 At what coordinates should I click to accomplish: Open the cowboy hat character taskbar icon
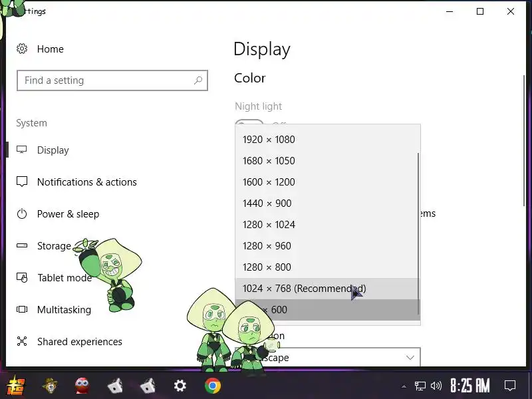tap(51, 386)
